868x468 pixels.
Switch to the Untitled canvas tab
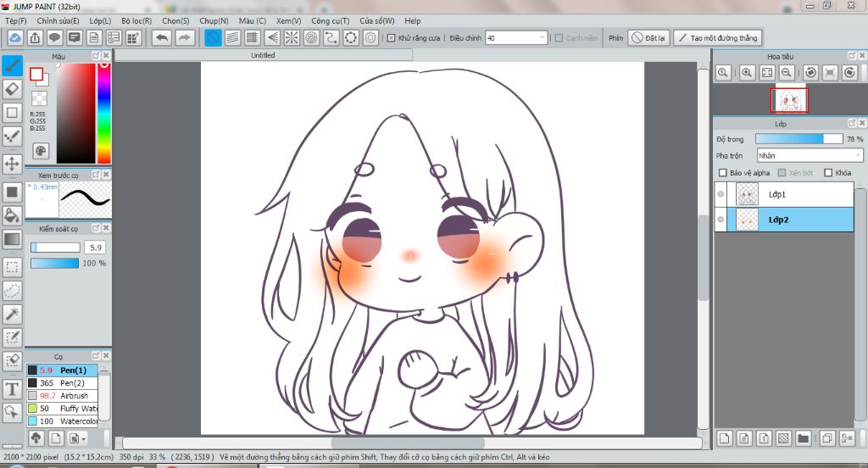pos(264,55)
